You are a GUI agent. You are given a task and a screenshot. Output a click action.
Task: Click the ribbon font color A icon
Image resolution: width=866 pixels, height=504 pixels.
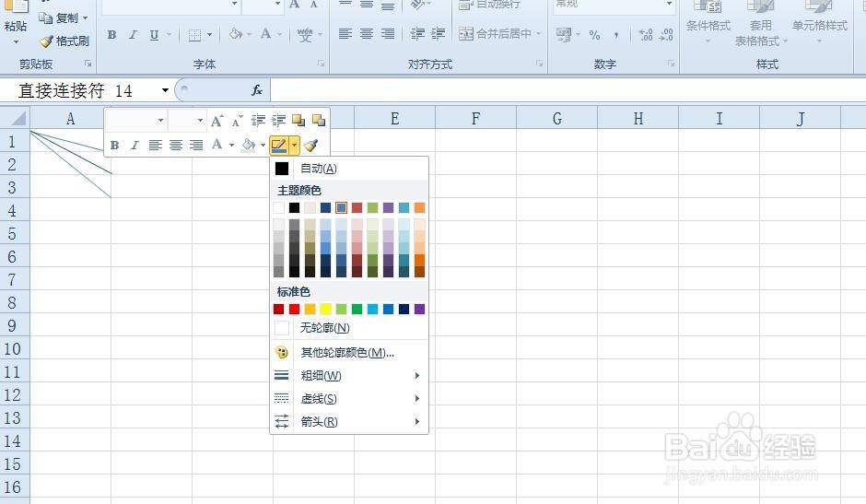pos(265,34)
